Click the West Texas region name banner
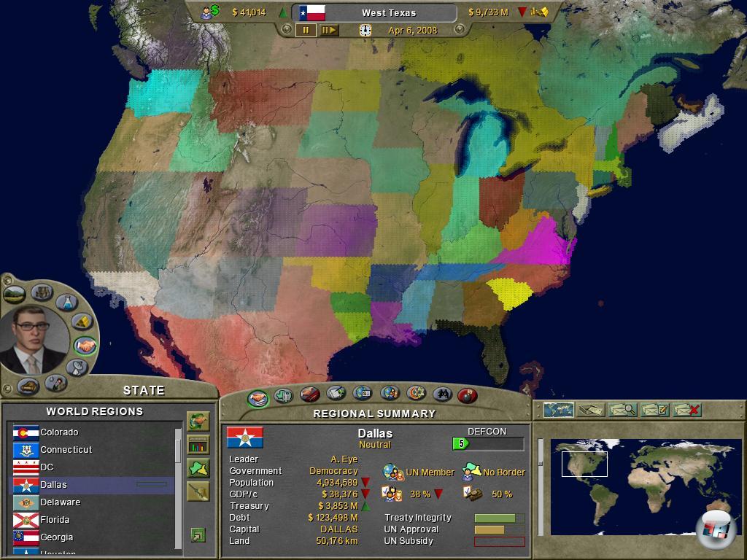747x560 pixels. (x=388, y=13)
